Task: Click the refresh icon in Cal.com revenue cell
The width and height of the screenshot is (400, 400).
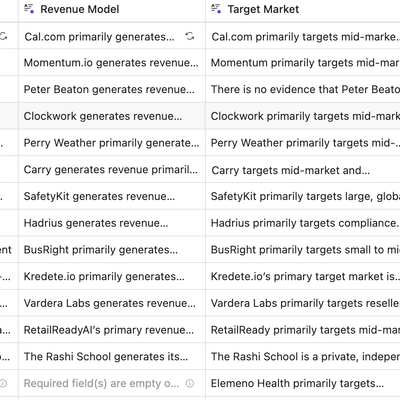Action: point(190,36)
